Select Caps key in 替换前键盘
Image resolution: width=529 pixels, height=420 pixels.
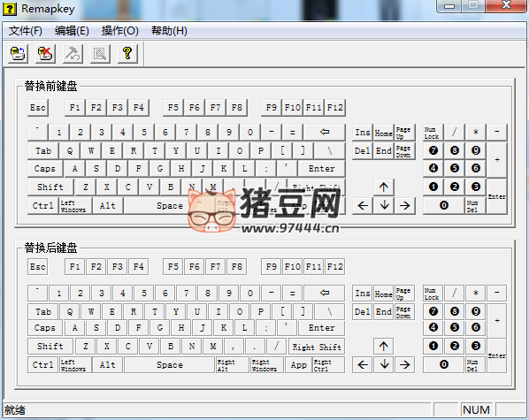click(45, 169)
